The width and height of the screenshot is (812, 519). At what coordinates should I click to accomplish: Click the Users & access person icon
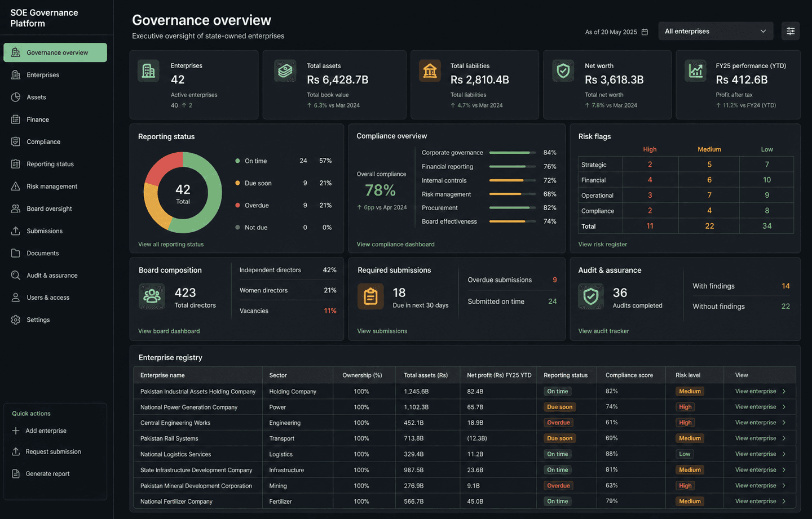tap(16, 298)
